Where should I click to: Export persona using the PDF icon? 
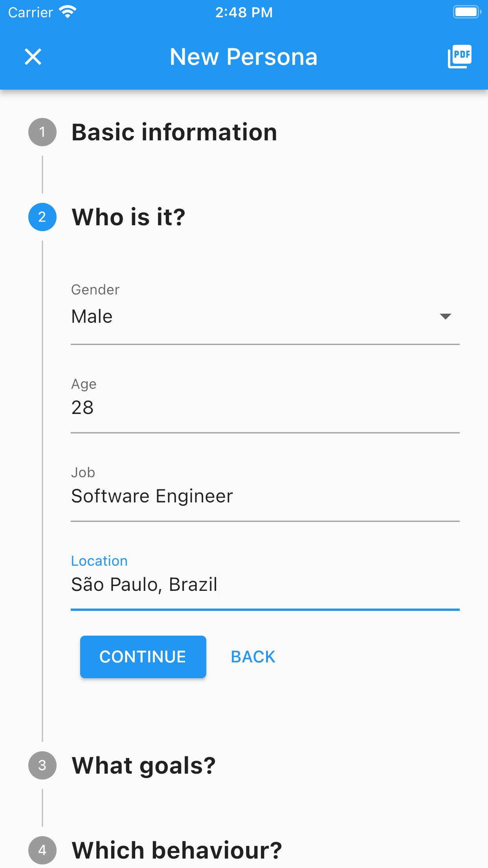coord(459,57)
